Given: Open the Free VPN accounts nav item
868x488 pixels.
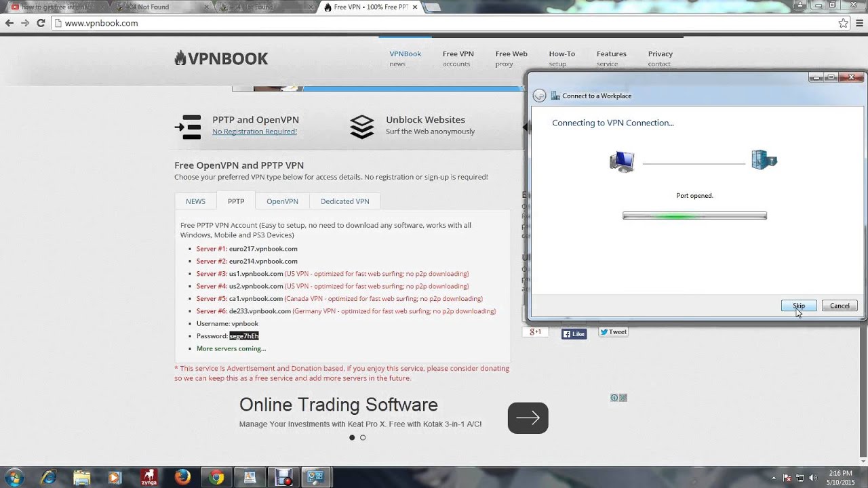Looking at the screenshot, I should coord(458,58).
